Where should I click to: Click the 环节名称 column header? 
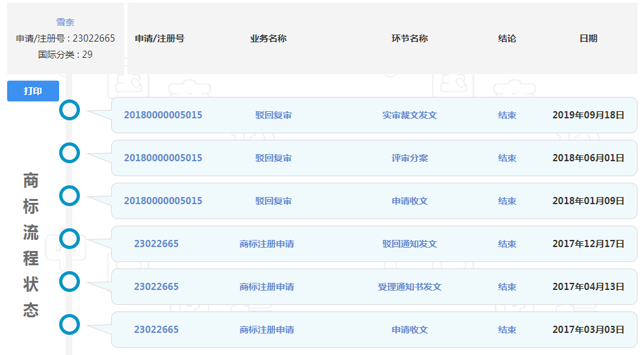[x=409, y=38]
